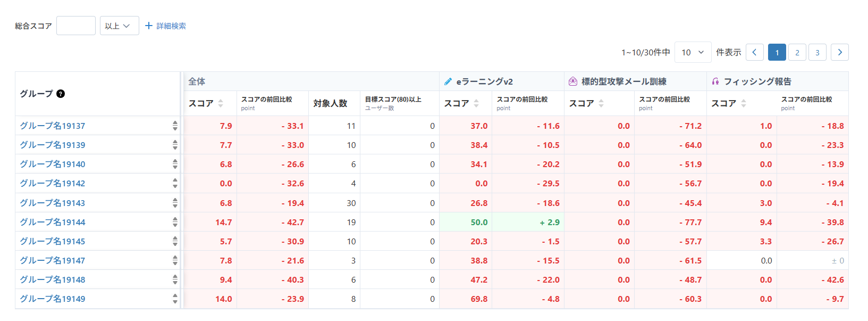Click the 50.0 eラーニング score cell

tap(466, 222)
